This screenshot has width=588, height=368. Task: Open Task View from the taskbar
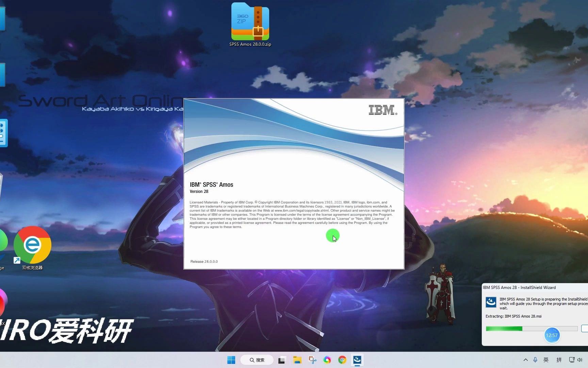click(282, 360)
